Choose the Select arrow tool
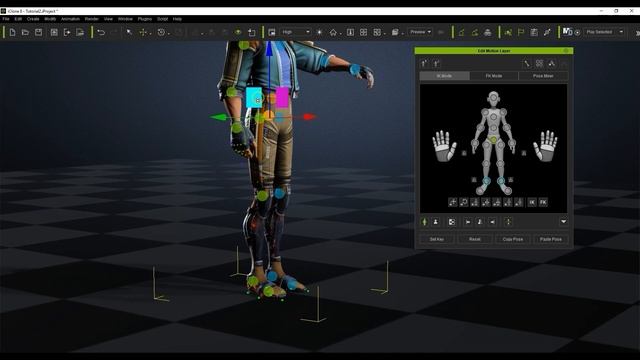The height and width of the screenshot is (360, 640). tap(129, 32)
